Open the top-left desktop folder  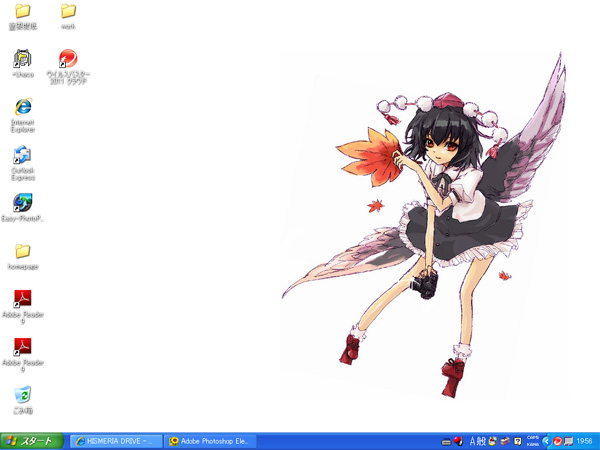click(x=22, y=11)
